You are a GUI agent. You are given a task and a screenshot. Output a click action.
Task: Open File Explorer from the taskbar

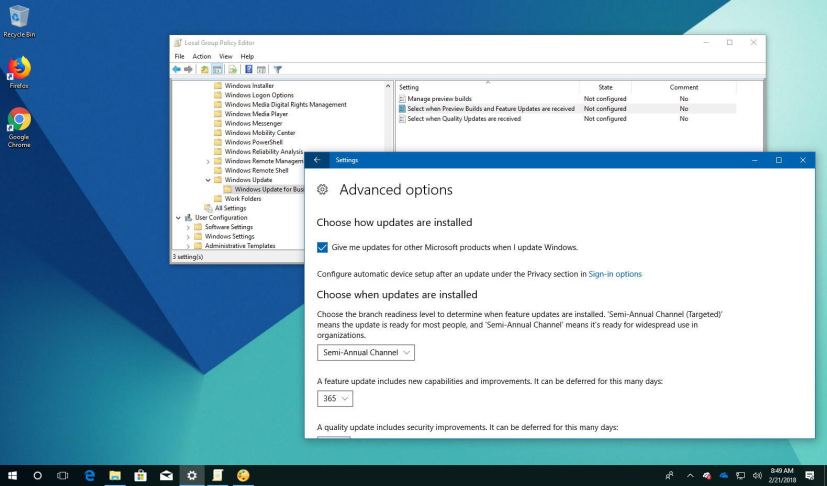115,475
